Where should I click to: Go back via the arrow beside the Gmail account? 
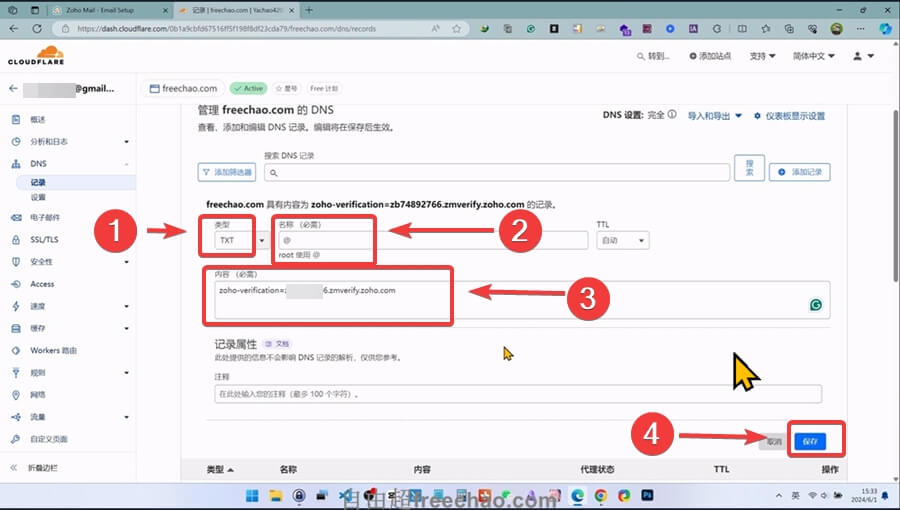[13, 88]
